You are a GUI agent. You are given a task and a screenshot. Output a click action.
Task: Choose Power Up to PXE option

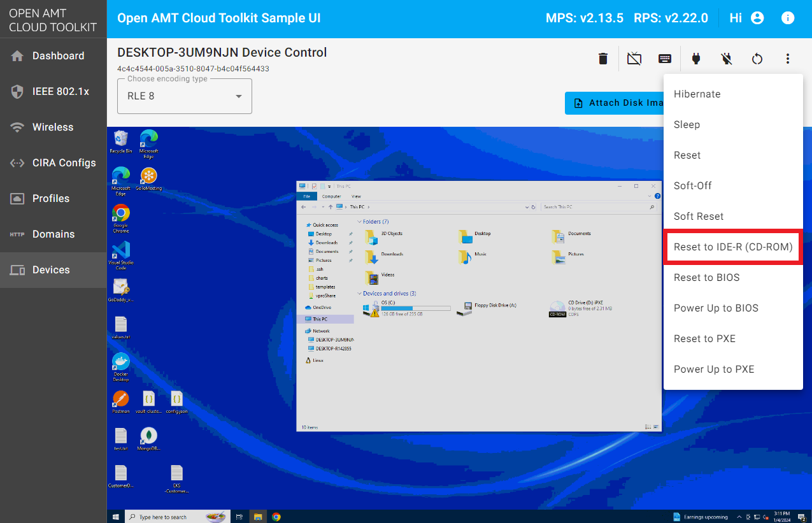tap(714, 369)
